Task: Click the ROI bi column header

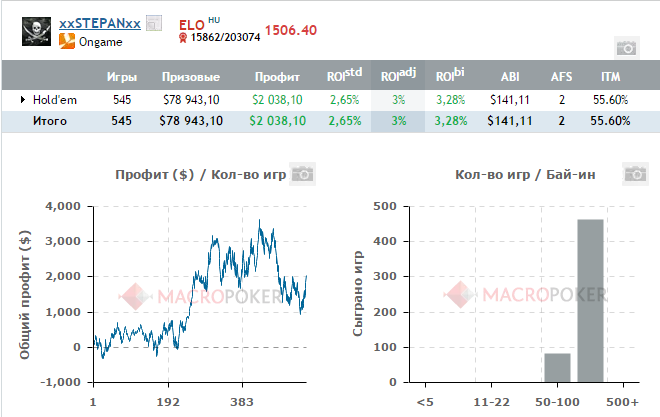Action: pyautogui.click(x=451, y=76)
